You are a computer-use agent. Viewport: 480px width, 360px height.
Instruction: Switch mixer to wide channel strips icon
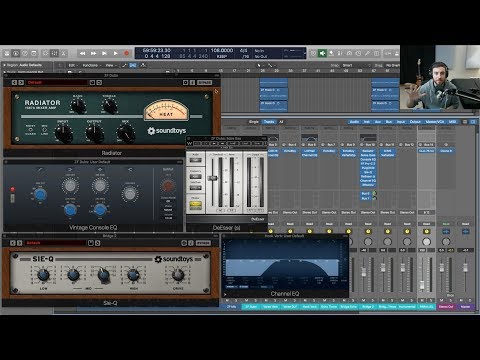tap(473, 122)
